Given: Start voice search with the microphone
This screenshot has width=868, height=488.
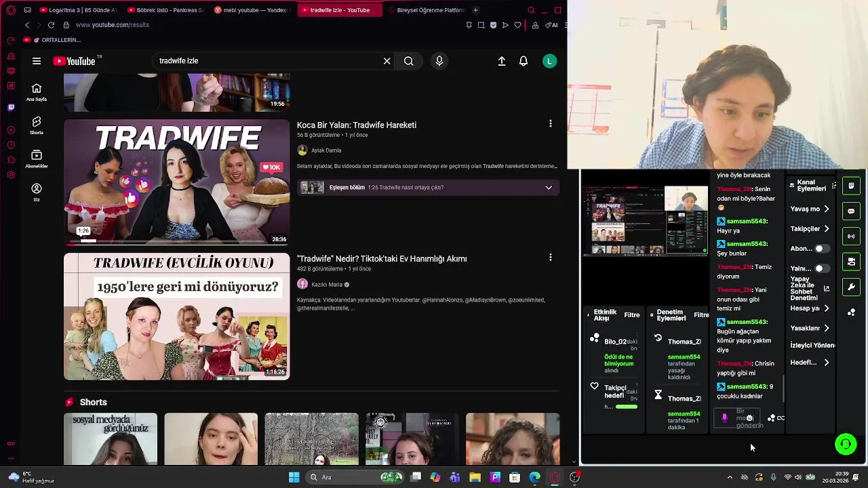Looking at the screenshot, I should 439,61.
